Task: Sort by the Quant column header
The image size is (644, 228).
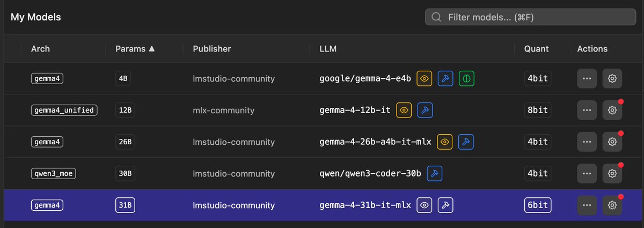Action: click(x=537, y=49)
